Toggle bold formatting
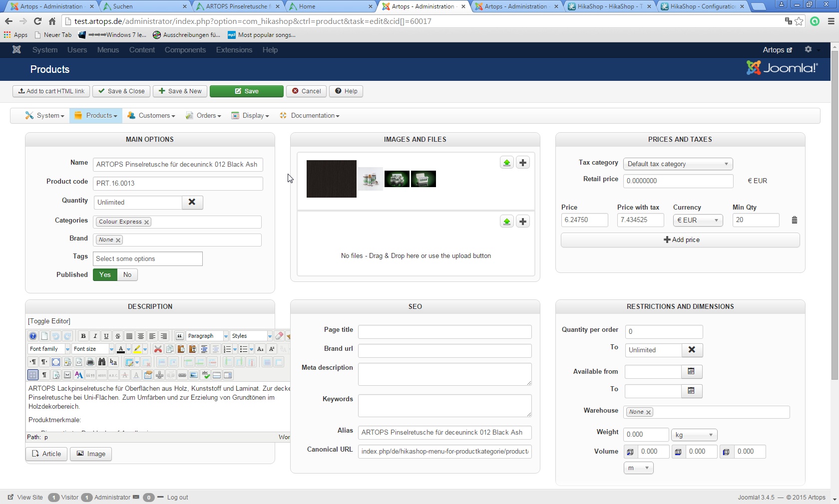839x504 pixels. pyautogui.click(x=83, y=336)
